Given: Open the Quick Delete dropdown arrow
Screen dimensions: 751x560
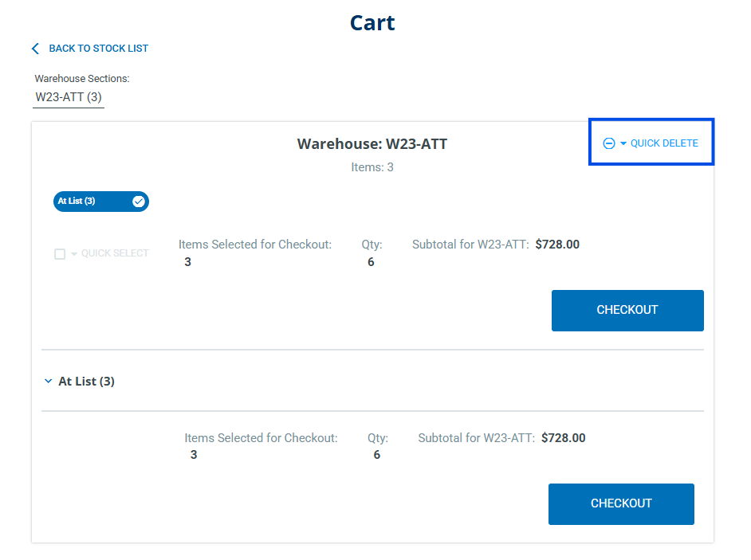Looking at the screenshot, I should coord(623,143).
